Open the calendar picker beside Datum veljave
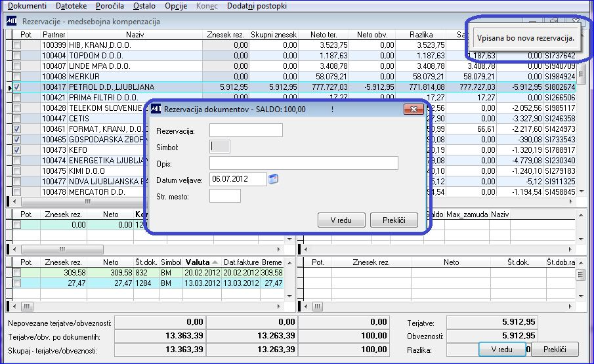The width and height of the screenshot is (594, 364). [273, 179]
